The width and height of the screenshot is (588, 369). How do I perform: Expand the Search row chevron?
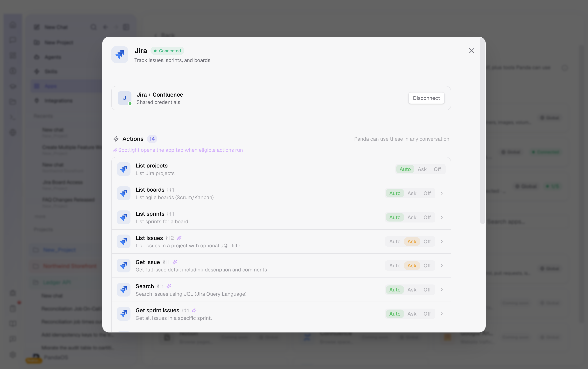click(442, 290)
